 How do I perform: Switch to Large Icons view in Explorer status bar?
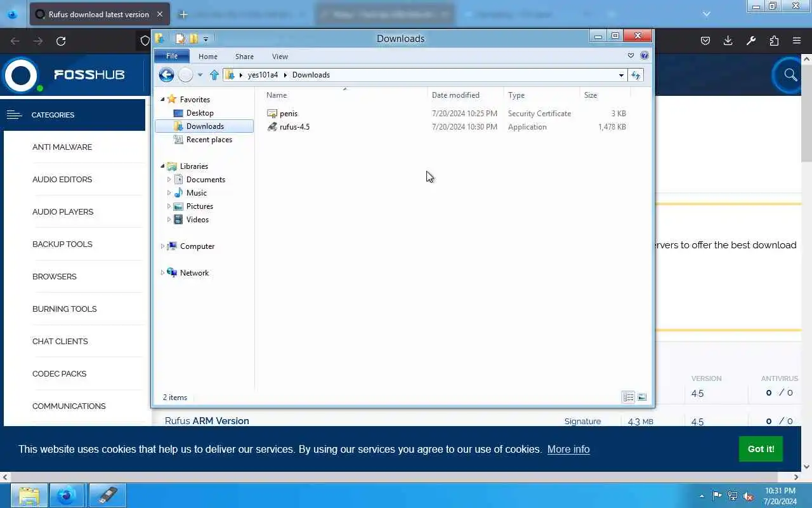click(642, 398)
